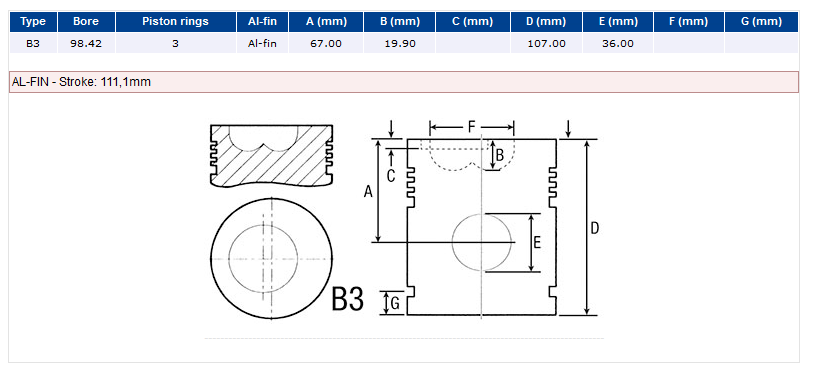Click the Piston rings column header
Screen dimensions: 815x372
[176, 22]
